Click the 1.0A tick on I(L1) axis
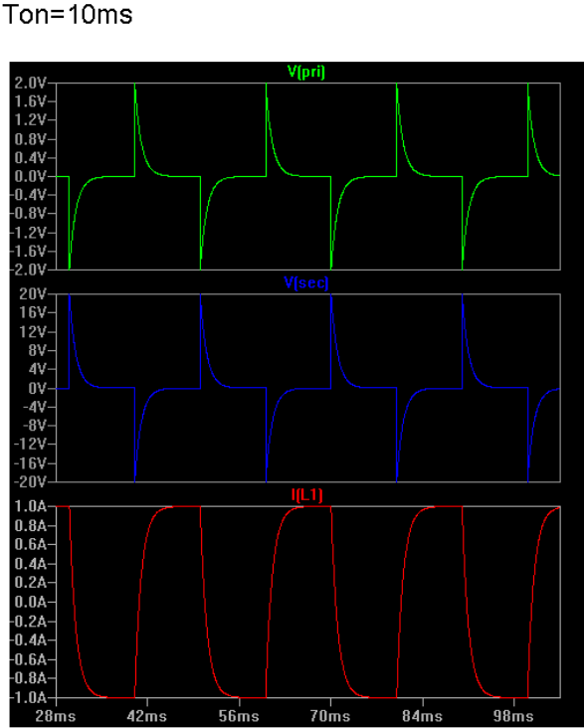This screenshot has height=728, width=584. tap(31, 506)
